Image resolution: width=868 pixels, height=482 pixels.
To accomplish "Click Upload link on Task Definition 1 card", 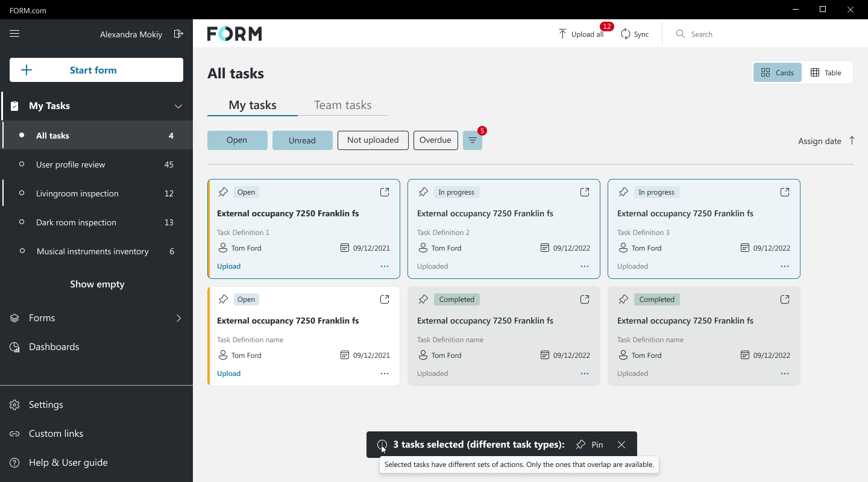I will 229,266.
